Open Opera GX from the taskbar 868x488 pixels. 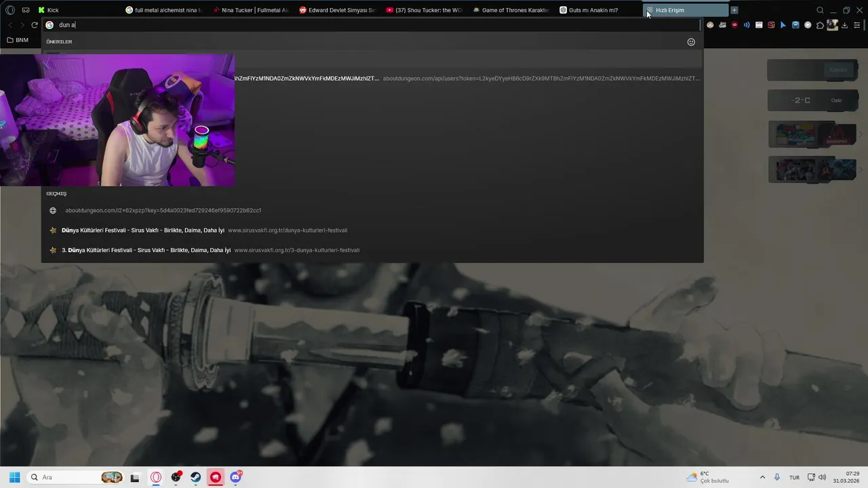click(156, 477)
